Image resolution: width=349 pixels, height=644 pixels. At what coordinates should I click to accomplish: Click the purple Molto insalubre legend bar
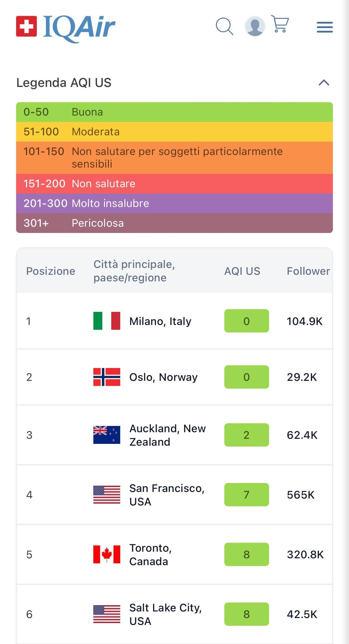point(174,203)
